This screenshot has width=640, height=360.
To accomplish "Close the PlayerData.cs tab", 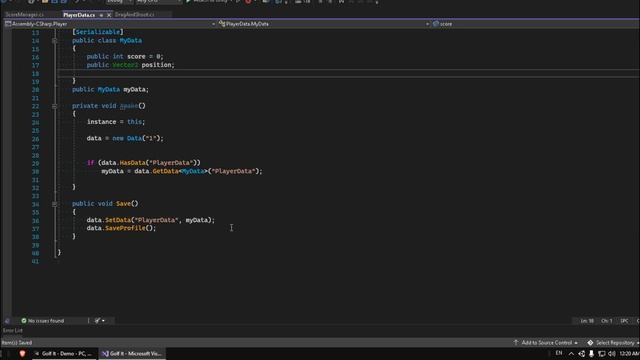I will (109, 15).
